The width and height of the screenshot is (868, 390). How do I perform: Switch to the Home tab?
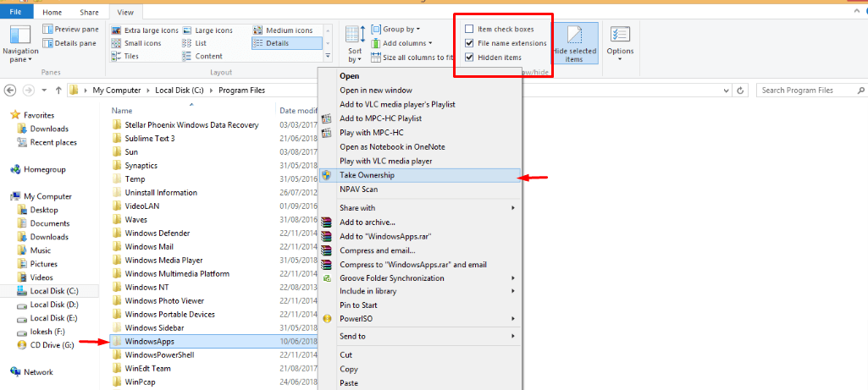tap(52, 12)
